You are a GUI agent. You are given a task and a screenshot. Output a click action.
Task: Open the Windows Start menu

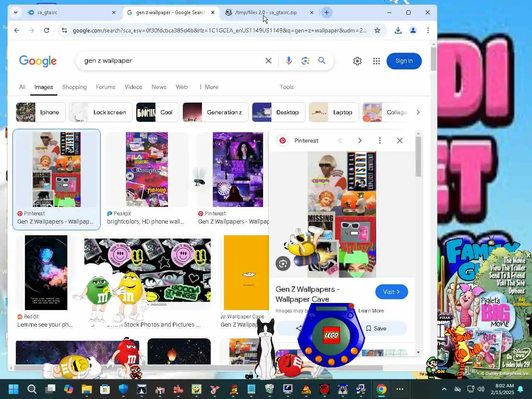(13, 389)
